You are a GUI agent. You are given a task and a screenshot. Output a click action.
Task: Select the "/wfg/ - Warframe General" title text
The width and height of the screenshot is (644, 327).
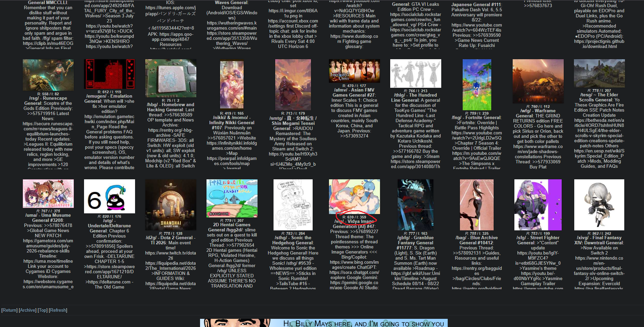(x=538, y=113)
